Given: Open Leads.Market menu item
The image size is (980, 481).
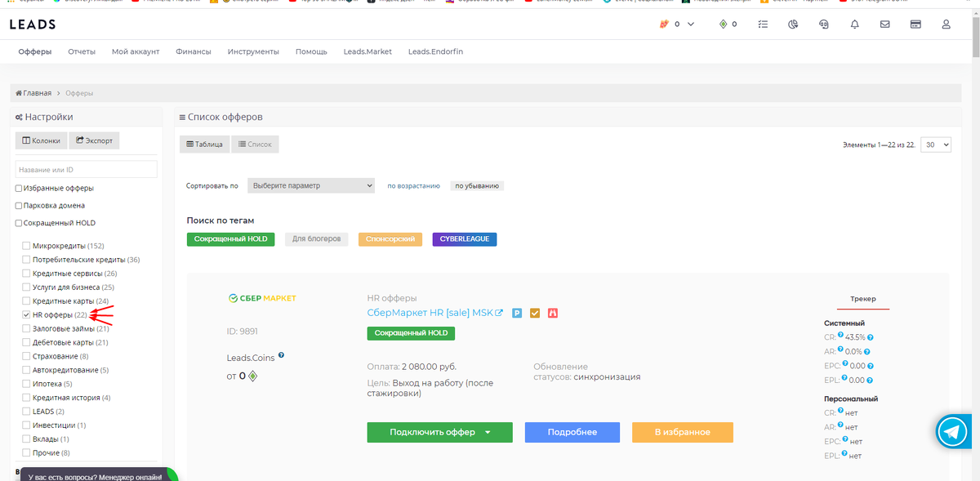Looking at the screenshot, I should pos(367,51).
